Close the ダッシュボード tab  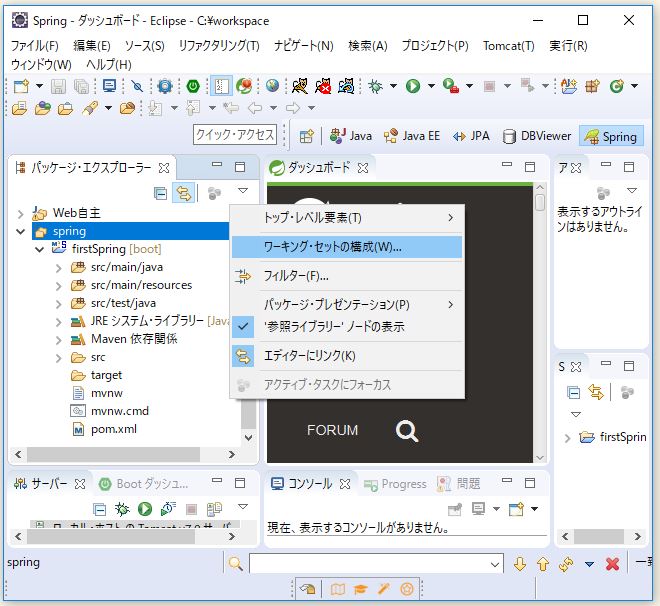pos(362,168)
